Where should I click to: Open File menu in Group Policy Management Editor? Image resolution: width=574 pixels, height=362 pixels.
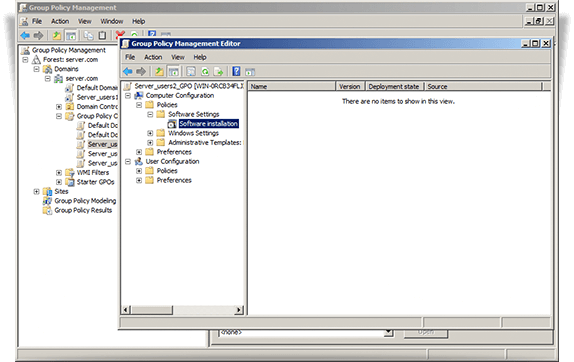(x=130, y=57)
